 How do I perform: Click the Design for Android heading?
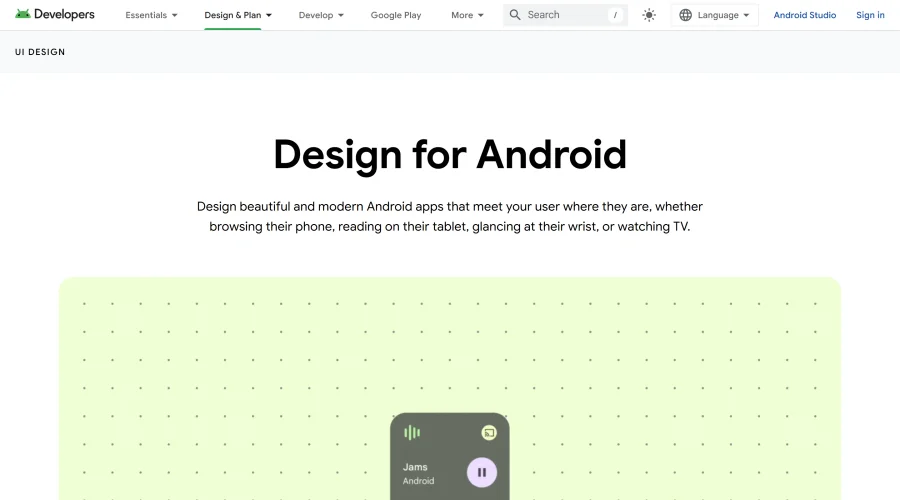(x=450, y=154)
